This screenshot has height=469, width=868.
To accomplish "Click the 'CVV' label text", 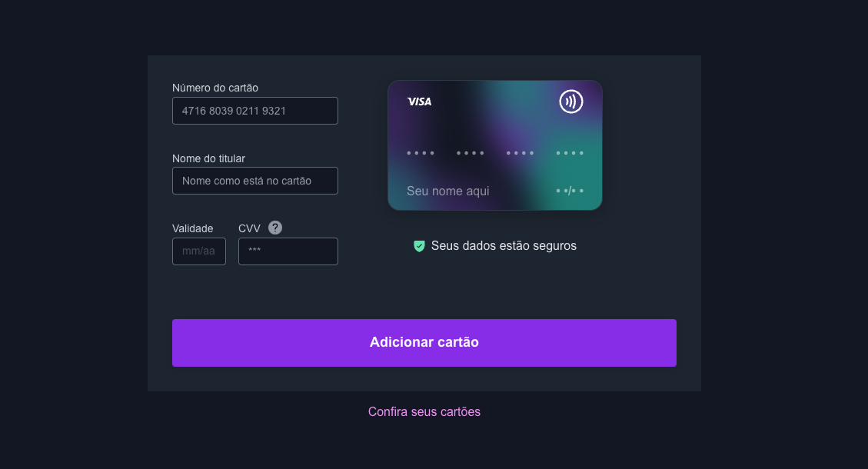I will [248, 228].
